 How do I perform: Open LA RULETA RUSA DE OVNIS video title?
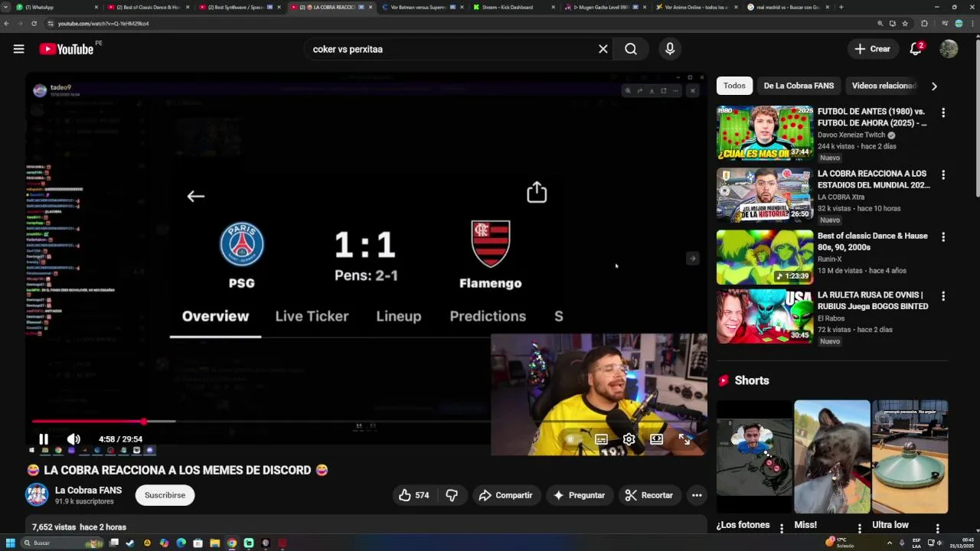point(873,300)
